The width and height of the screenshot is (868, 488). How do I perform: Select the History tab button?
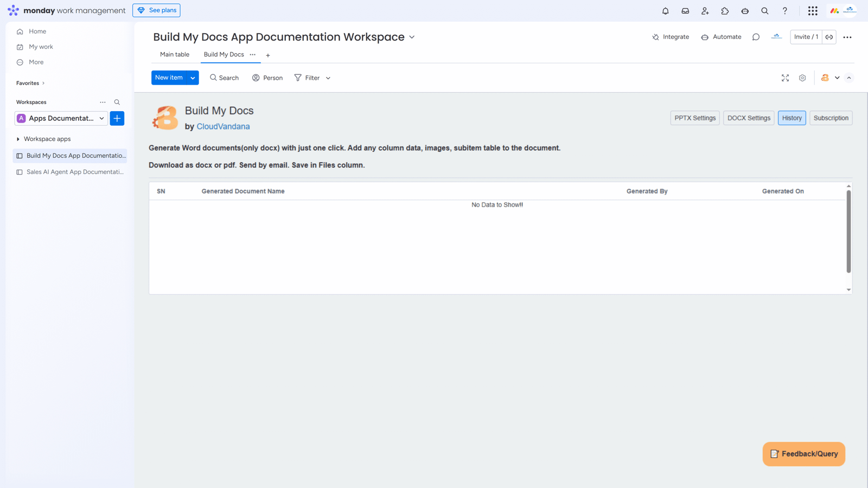pos(792,118)
